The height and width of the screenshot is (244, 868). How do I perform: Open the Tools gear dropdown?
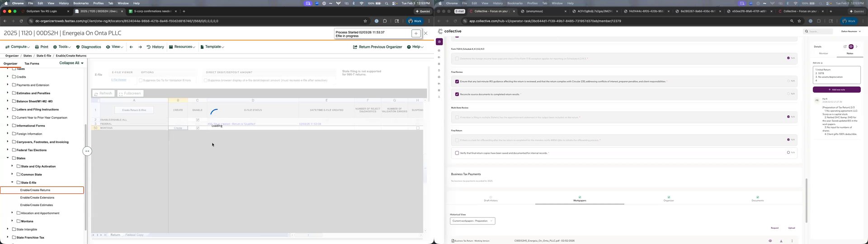pyautogui.click(x=62, y=47)
